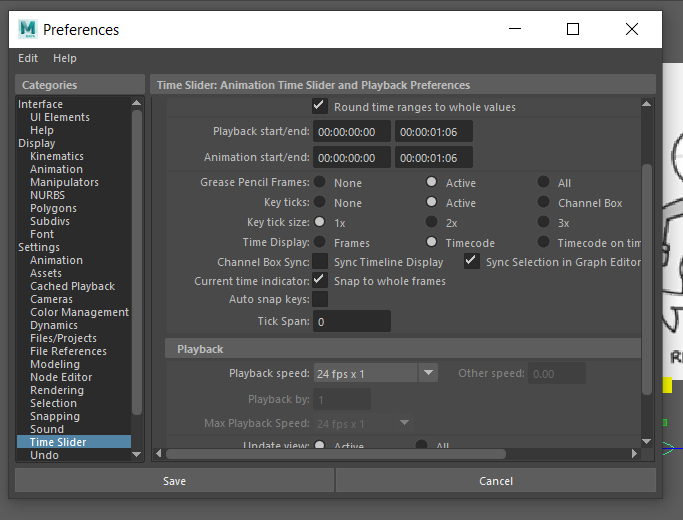
Task: Save the preferences
Action: click(x=174, y=481)
